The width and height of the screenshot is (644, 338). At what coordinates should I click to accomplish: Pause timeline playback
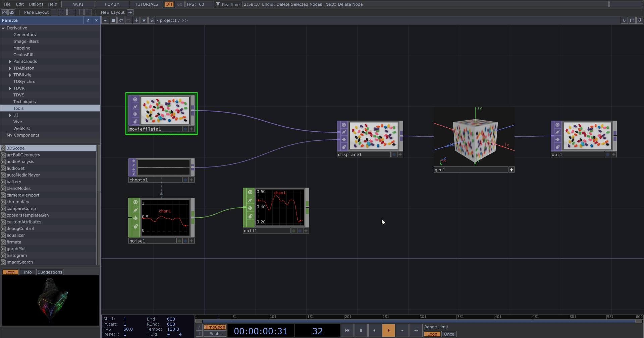(361, 331)
